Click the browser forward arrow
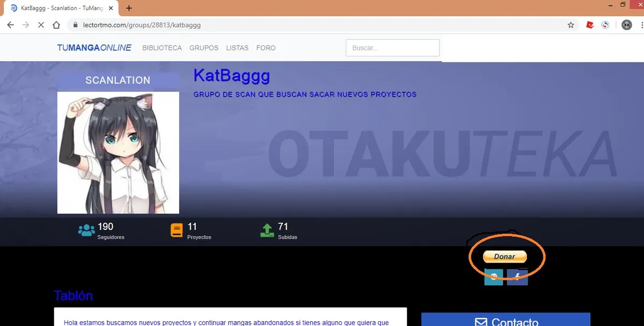 pyautogui.click(x=25, y=25)
